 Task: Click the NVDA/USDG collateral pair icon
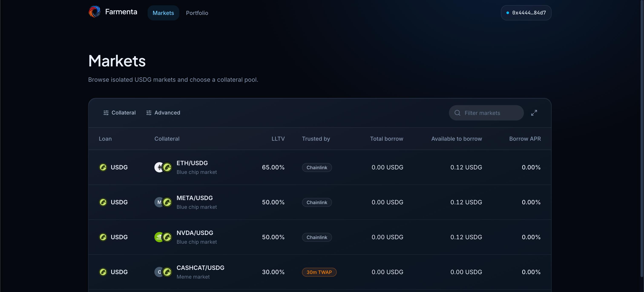pyautogui.click(x=163, y=237)
